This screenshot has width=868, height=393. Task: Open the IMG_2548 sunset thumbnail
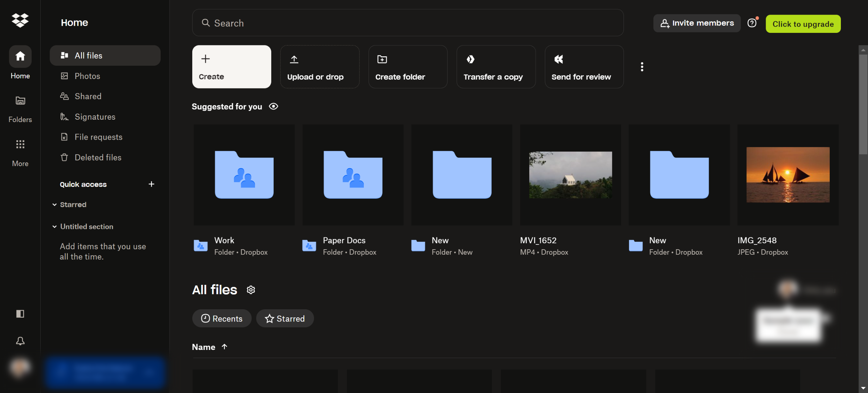(x=788, y=175)
